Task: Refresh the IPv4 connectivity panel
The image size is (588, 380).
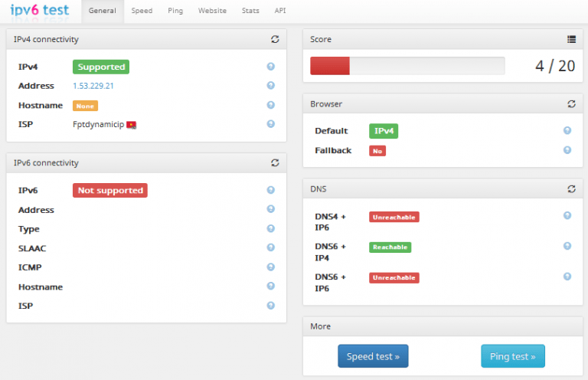Action: (x=275, y=39)
